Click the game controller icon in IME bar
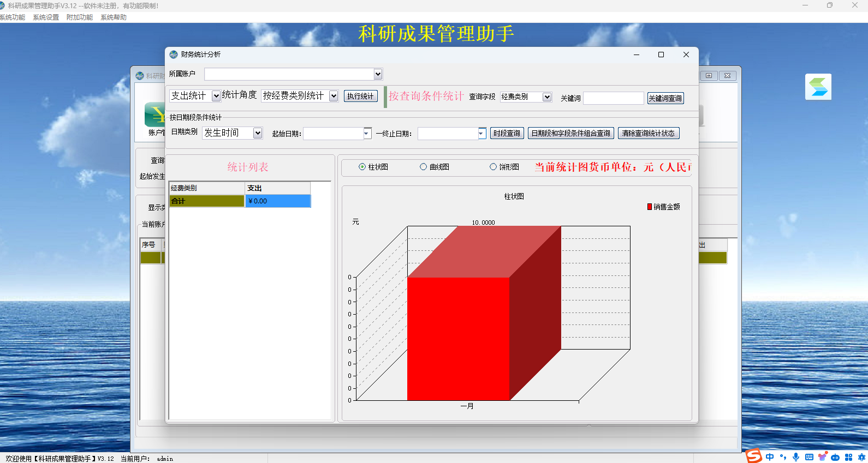This screenshot has height=463, width=868. coord(835,457)
